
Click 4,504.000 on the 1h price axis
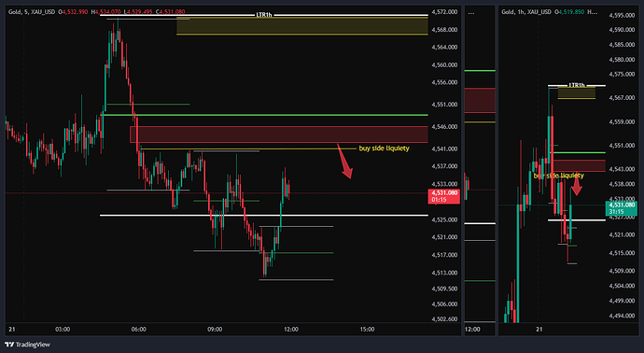[x=622, y=286]
